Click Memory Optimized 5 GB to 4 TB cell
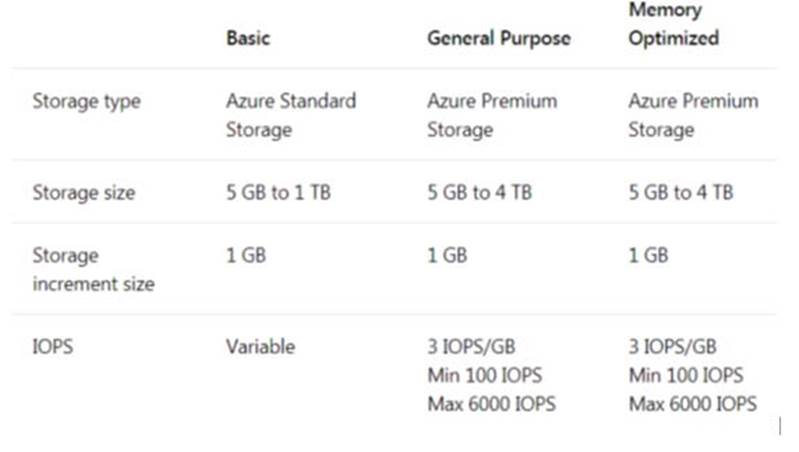Screen dimensions: 799x452 [x=681, y=193]
